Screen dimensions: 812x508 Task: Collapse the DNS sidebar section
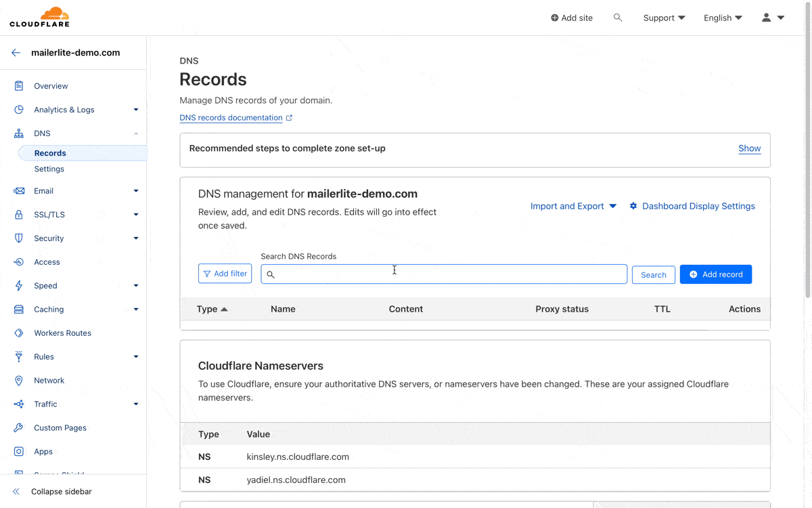[x=135, y=133]
